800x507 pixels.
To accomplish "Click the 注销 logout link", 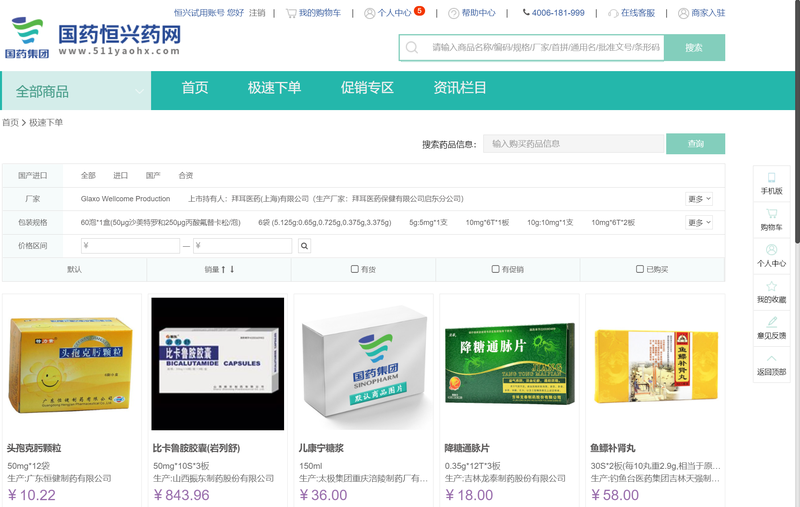I will coord(257,13).
